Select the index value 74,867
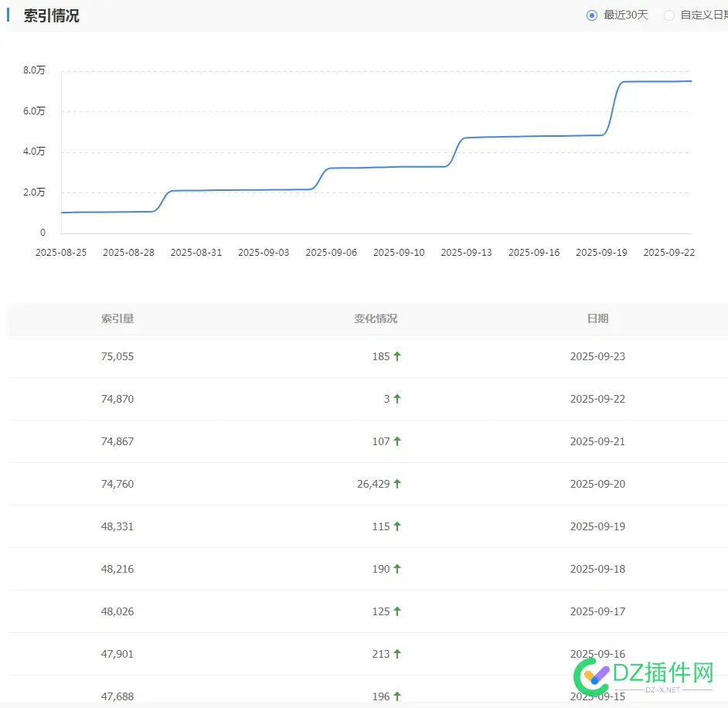Screen dimensions: 728x708 pyautogui.click(x=117, y=441)
